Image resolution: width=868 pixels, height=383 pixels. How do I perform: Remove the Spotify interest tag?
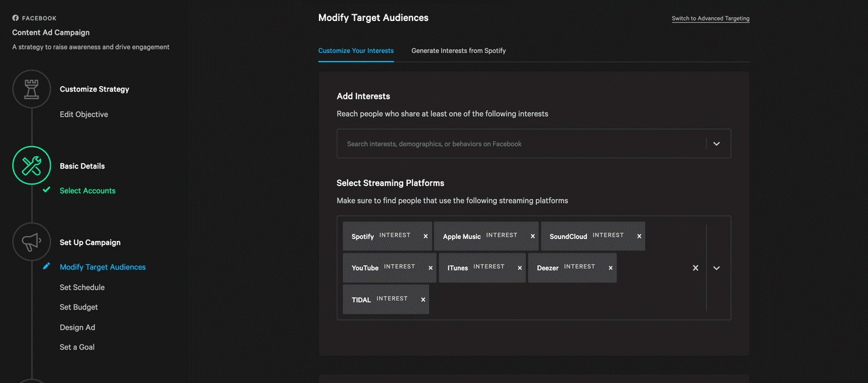pos(426,236)
